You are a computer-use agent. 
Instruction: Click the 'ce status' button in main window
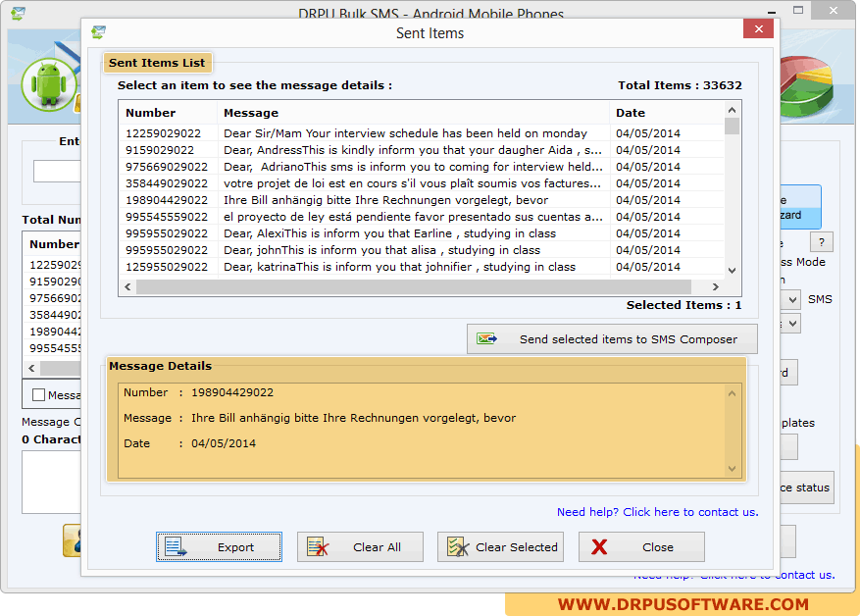(x=806, y=488)
